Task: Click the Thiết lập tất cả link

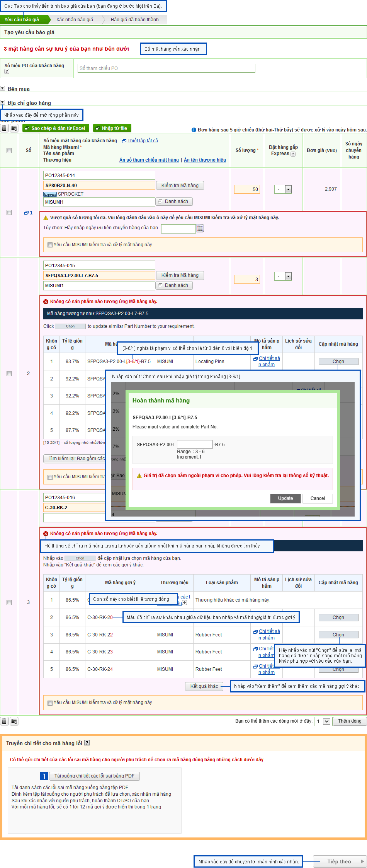Action: 143,141
